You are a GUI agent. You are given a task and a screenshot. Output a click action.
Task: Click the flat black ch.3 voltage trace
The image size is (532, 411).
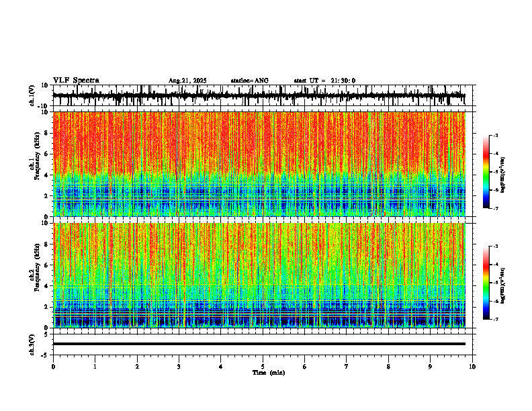[x=259, y=344]
